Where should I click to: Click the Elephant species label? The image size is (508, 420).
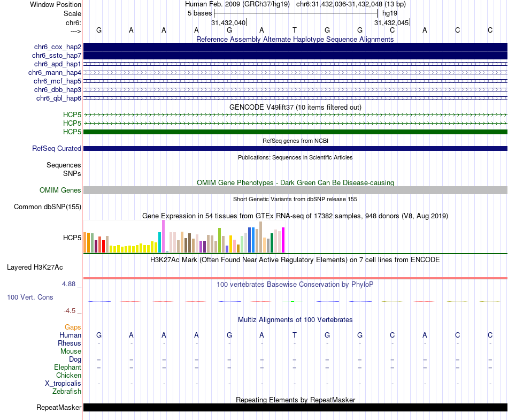68,367
